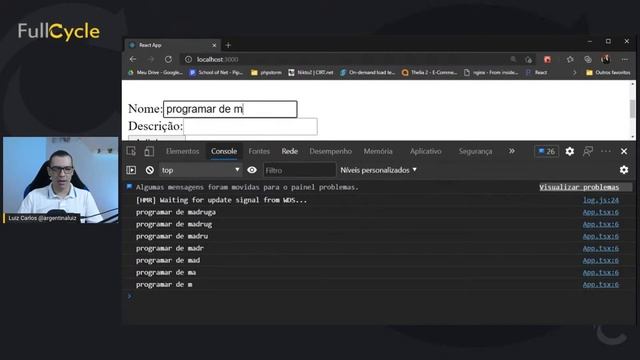Open the zoom magnifier icon in address bar
This screenshot has height=360, width=640.
click(x=513, y=60)
